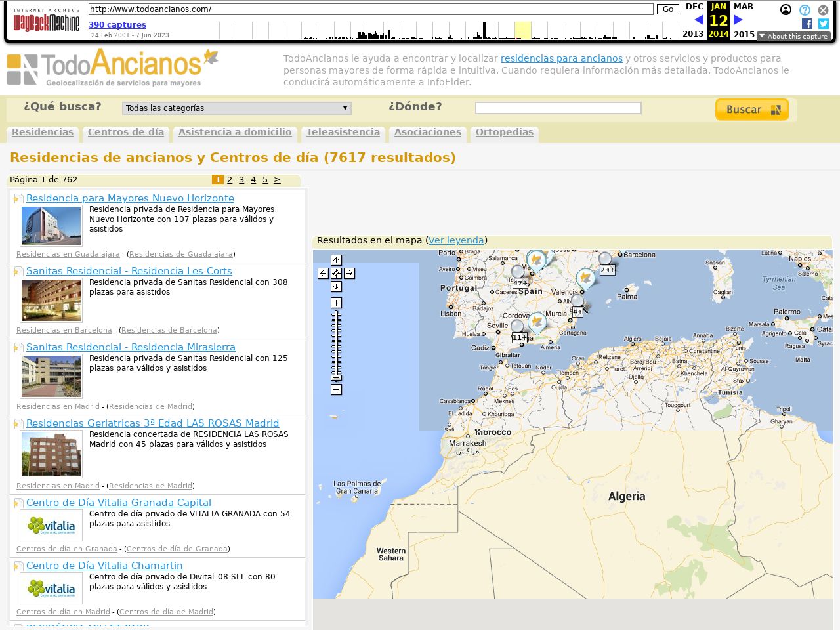The height and width of the screenshot is (630, 840).
Task: Zoom in the map with plus
Action: tap(336, 303)
